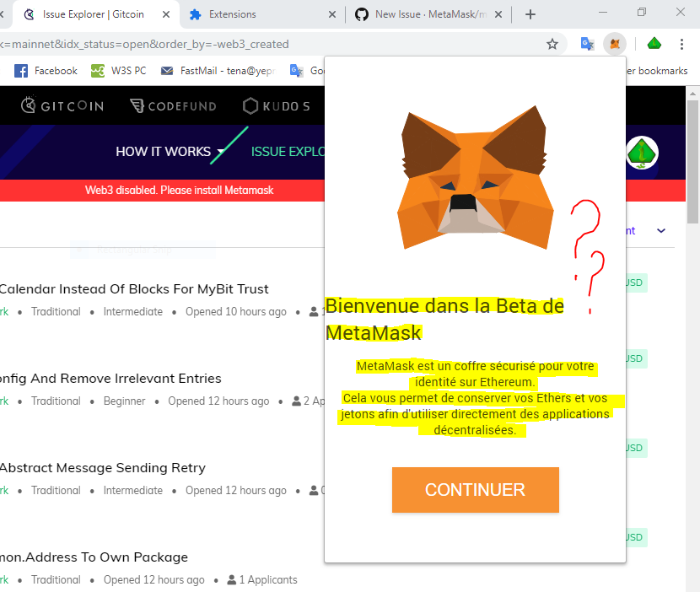The height and width of the screenshot is (592, 700).
Task: Open 'Abstract Message Sending Retry' issue
Action: [103, 467]
